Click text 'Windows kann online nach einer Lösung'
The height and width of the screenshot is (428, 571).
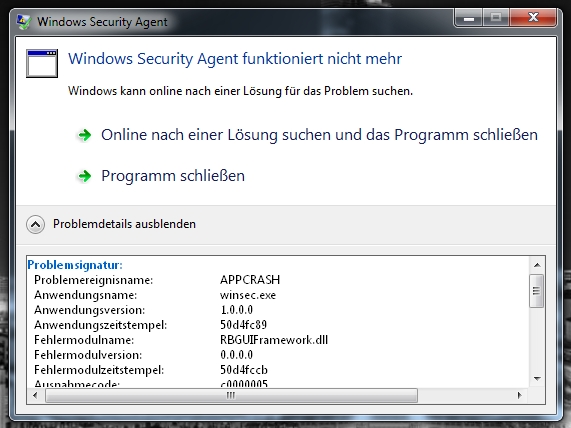coord(176,91)
